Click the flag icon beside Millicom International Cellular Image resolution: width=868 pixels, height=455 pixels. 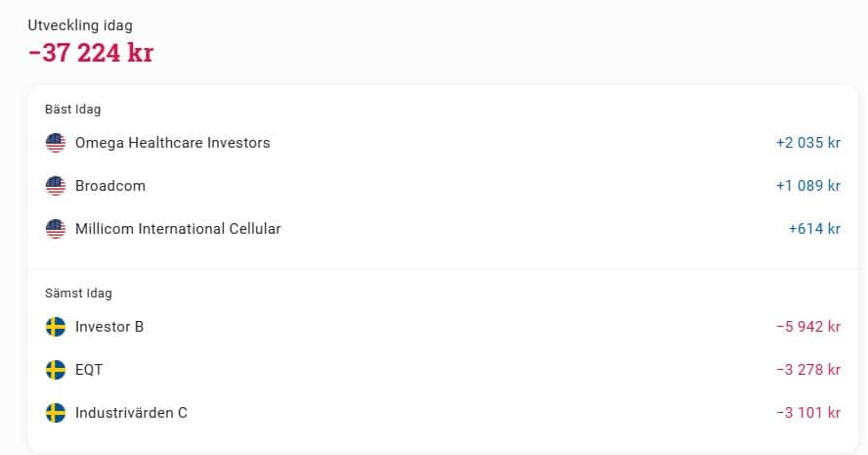pyautogui.click(x=56, y=229)
